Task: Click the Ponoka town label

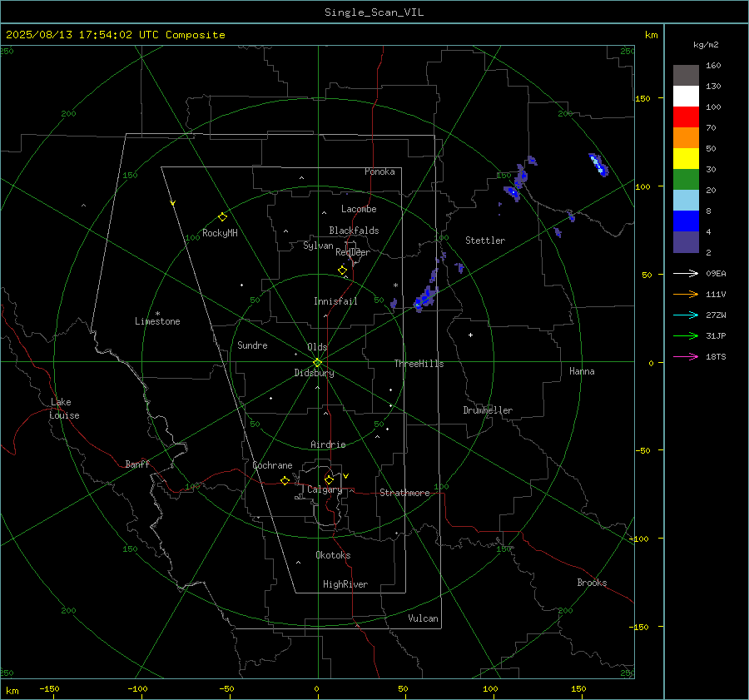Action: pos(379,171)
